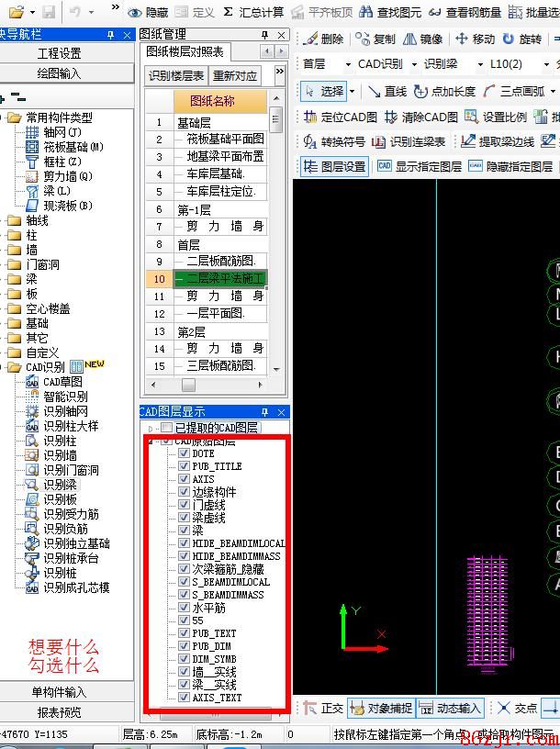The image size is (560, 749).
Task: Uncheck the AXIS layer checkbox
Action: 185,479
